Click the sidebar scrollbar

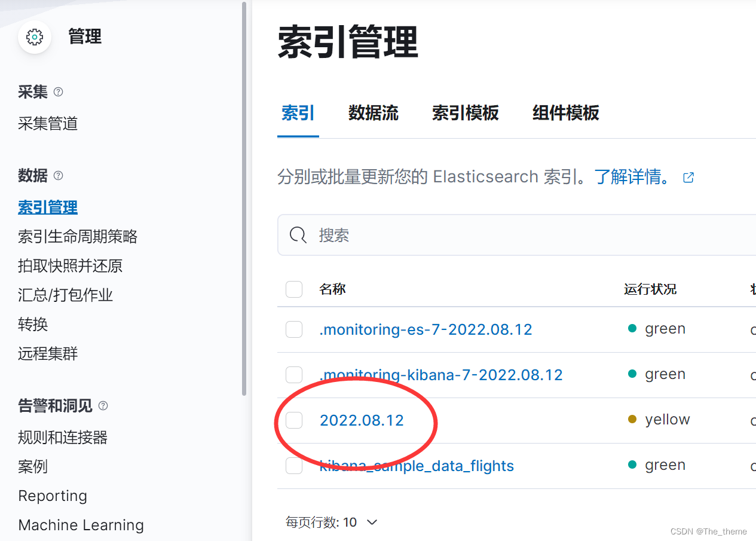243,197
